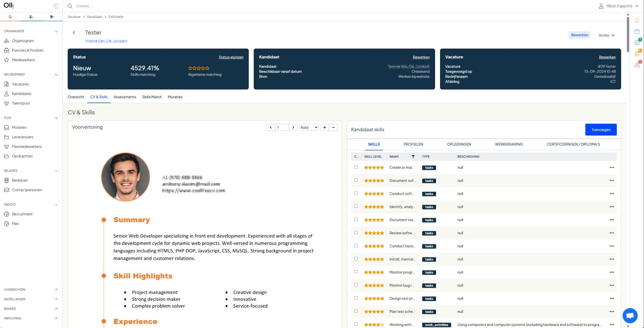Filter the NAAM column with funnel icon

click(413, 157)
